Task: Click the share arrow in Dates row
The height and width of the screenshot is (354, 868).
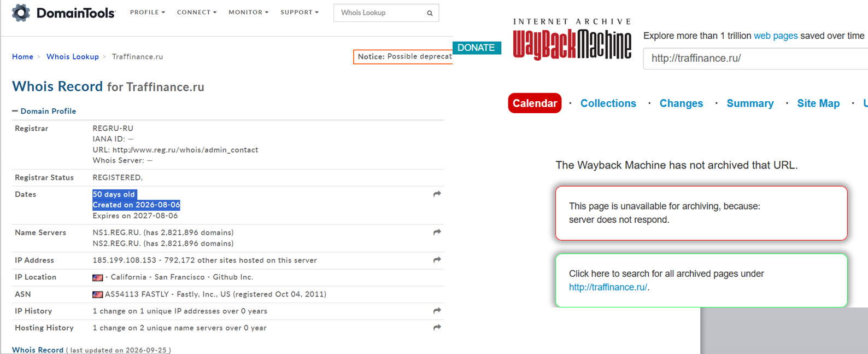Action: pyautogui.click(x=437, y=194)
